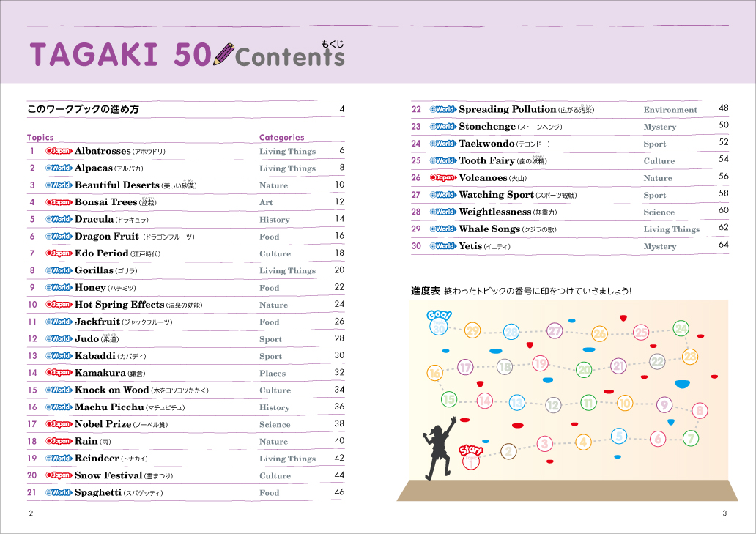Select circle 29 on the progress chart
The width and height of the screenshot is (756, 534).
point(472,330)
